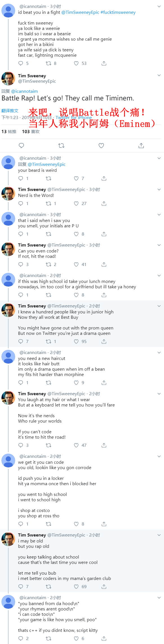Like the "Best Buy" drama queen tweet
Viewport: 164px width, 644px height.
point(76,342)
